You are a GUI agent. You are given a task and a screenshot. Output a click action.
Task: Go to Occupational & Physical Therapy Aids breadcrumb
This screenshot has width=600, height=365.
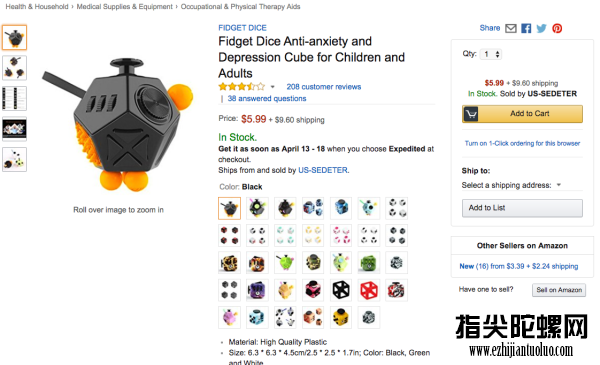[240, 7]
